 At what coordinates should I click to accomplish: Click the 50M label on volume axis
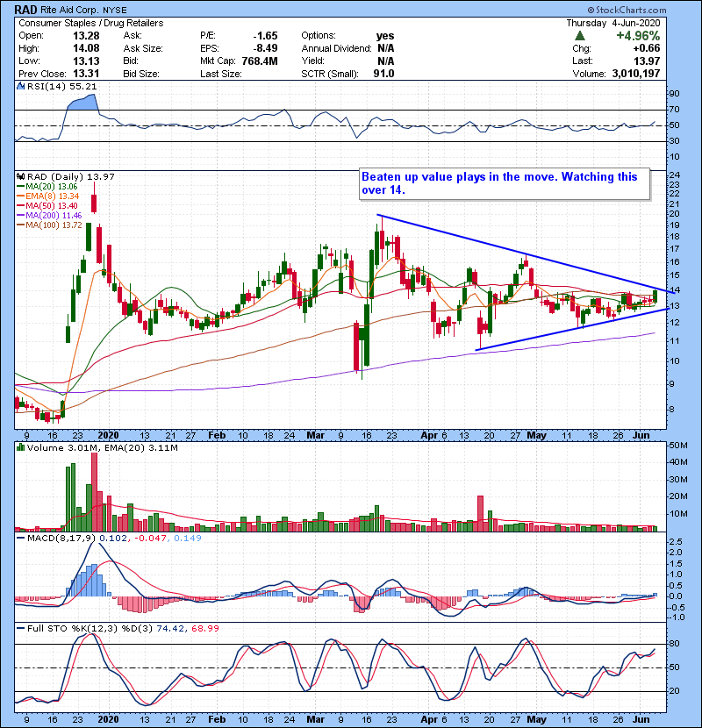[x=677, y=446]
